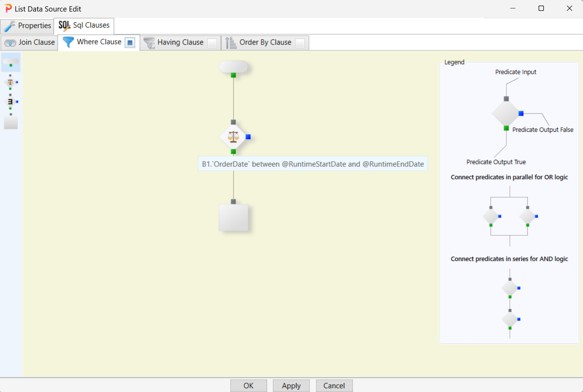Viewport: 583px width, 392px height.
Task: Enable the Having Clause checkbox
Action: point(212,43)
